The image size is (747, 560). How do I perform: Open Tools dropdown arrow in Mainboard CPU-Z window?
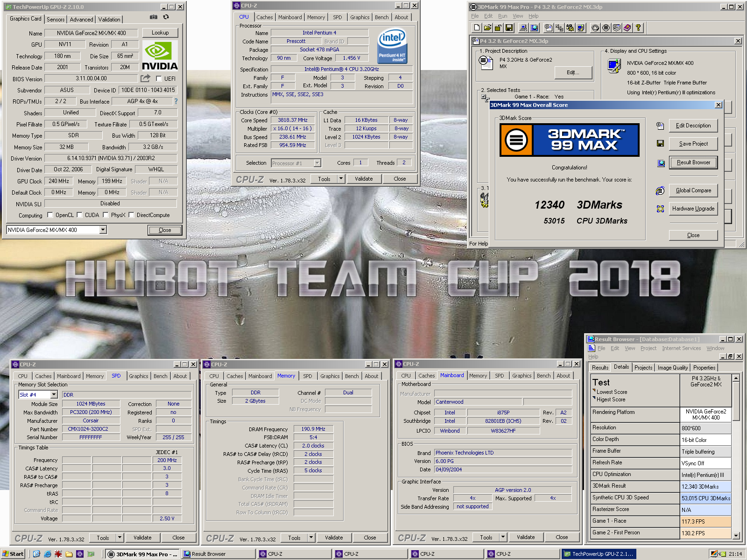coord(503,537)
